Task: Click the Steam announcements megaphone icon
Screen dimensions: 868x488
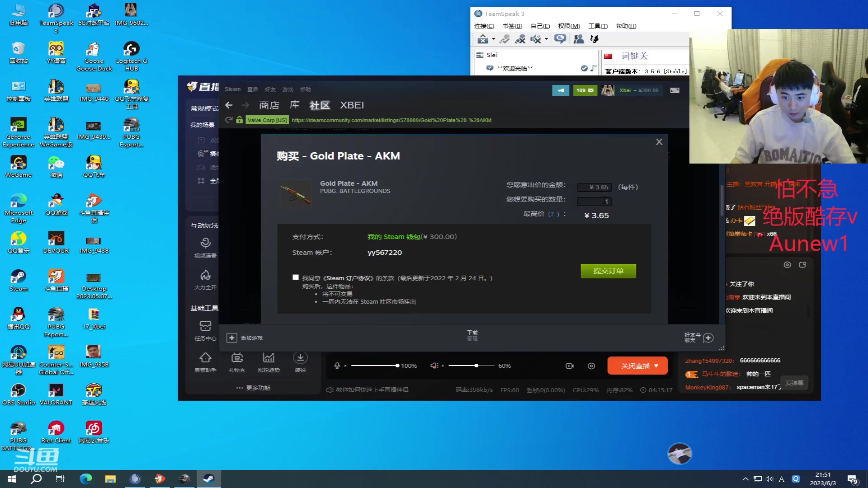Action: pos(561,90)
